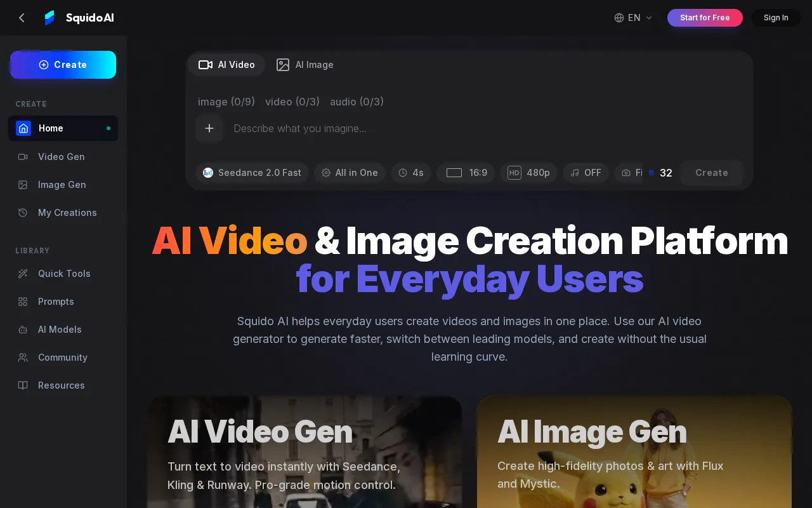Open the 16:9 aspect ratio selector
This screenshot has width=812, height=508.
point(466,173)
